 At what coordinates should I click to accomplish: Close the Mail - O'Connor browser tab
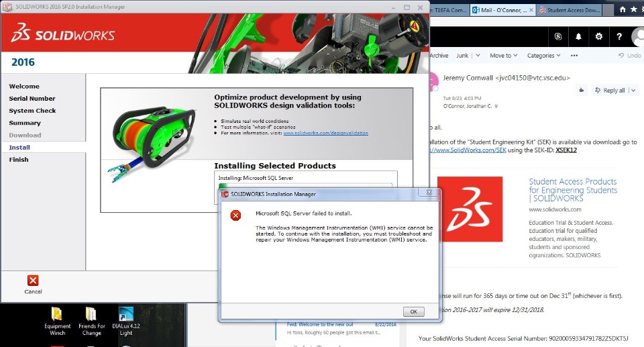pyautogui.click(x=531, y=10)
